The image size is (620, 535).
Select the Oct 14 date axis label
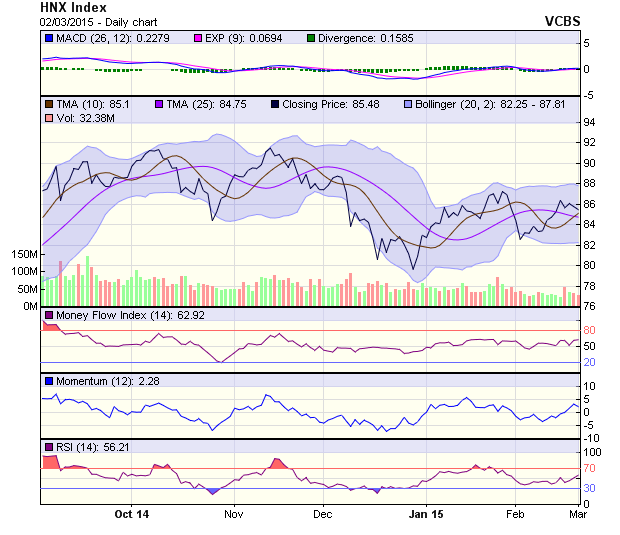(131, 514)
